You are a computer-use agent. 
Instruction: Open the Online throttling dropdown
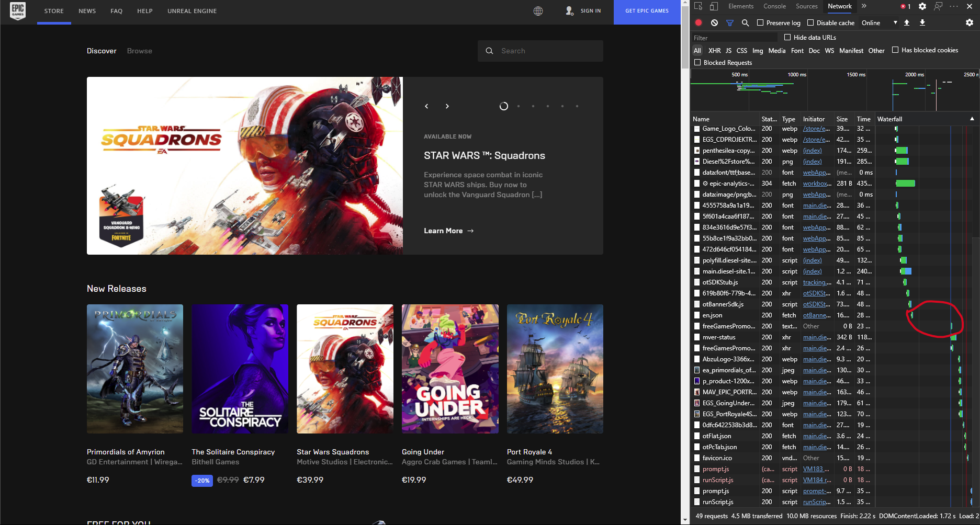pyautogui.click(x=879, y=23)
